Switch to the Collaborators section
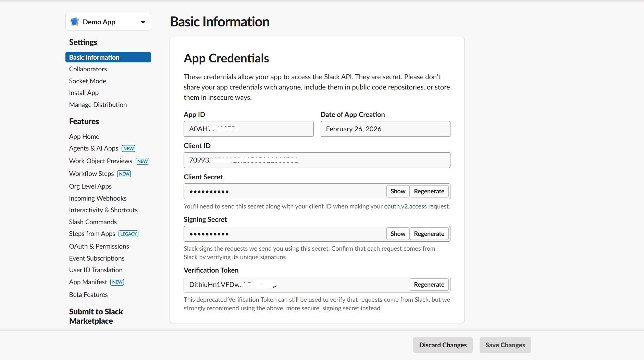Screen dimensions: 644x360 [88, 69]
